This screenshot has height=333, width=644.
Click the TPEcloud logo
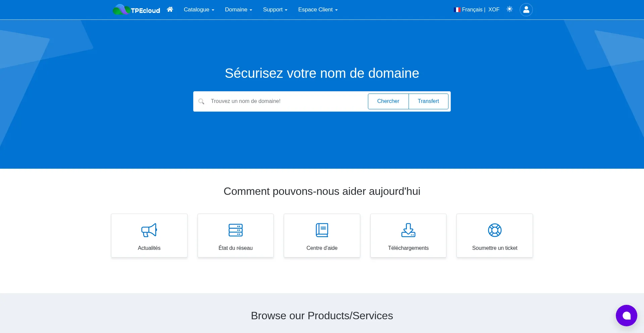point(136,10)
